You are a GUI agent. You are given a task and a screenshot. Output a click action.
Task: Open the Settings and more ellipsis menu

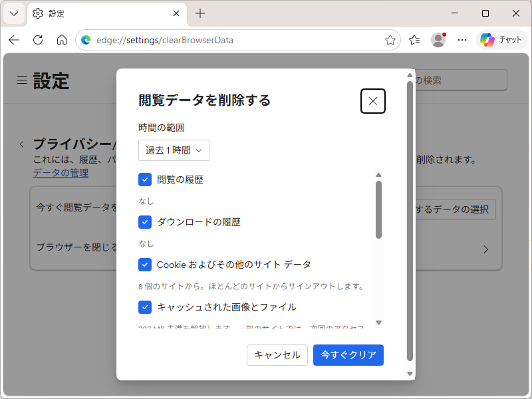(x=462, y=39)
